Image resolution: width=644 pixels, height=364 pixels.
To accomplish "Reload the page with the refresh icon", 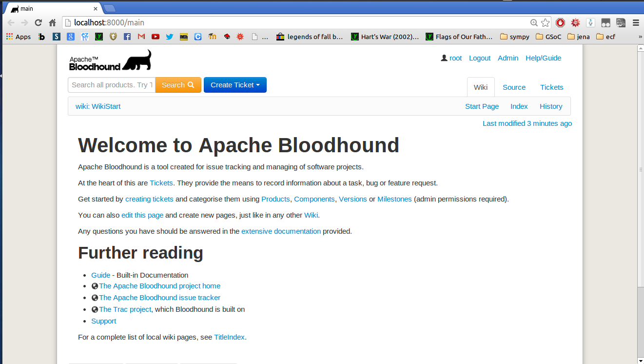I will [39, 22].
